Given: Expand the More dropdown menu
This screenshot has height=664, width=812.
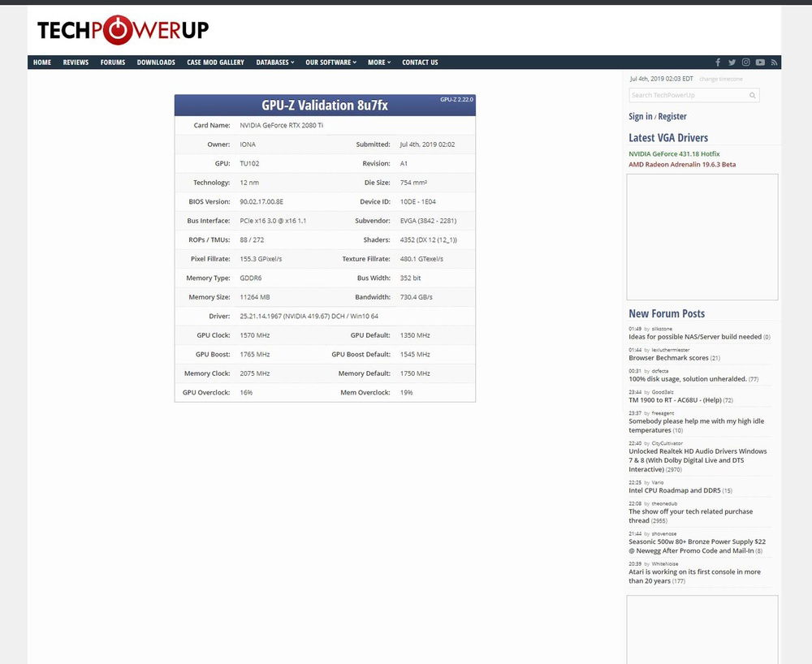Looking at the screenshot, I should coord(378,63).
